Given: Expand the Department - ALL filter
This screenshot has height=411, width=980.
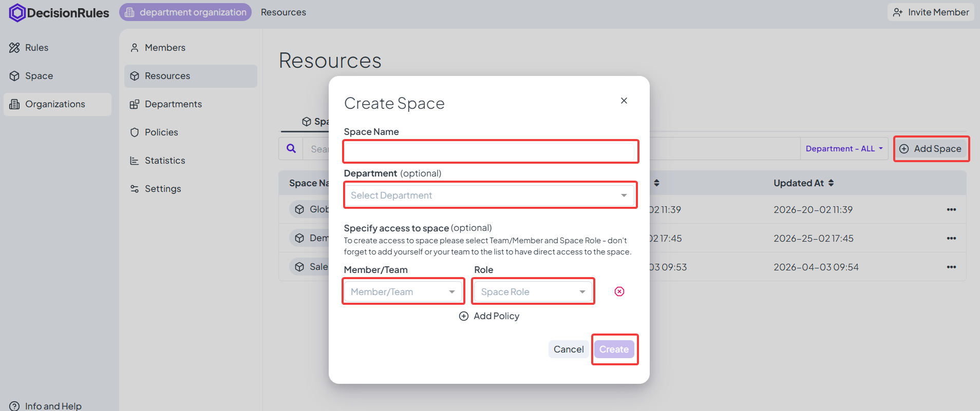Looking at the screenshot, I should pos(843,149).
